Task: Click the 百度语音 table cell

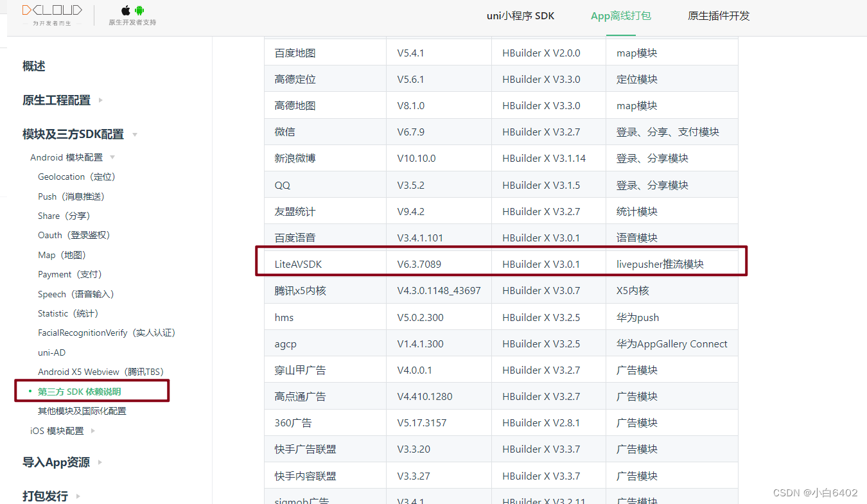Action: [x=325, y=238]
